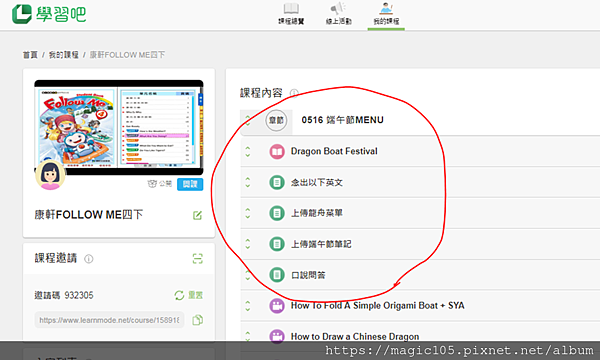Open the 線上活動 tab
600x360 pixels.
pos(339,14)
